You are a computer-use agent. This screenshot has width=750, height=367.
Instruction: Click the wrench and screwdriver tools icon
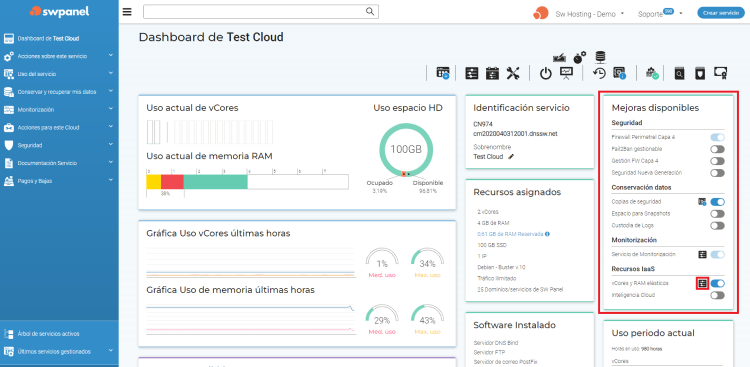(513, 73)
